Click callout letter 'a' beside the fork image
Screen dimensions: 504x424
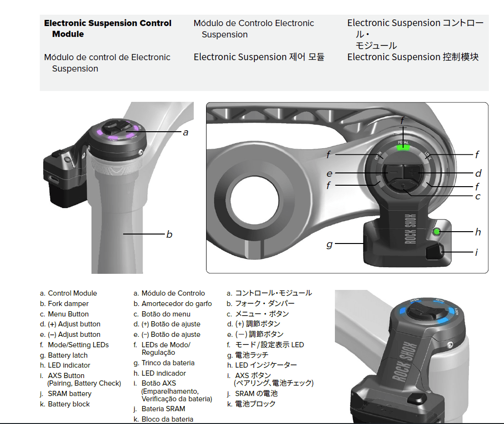coord(186,133)
